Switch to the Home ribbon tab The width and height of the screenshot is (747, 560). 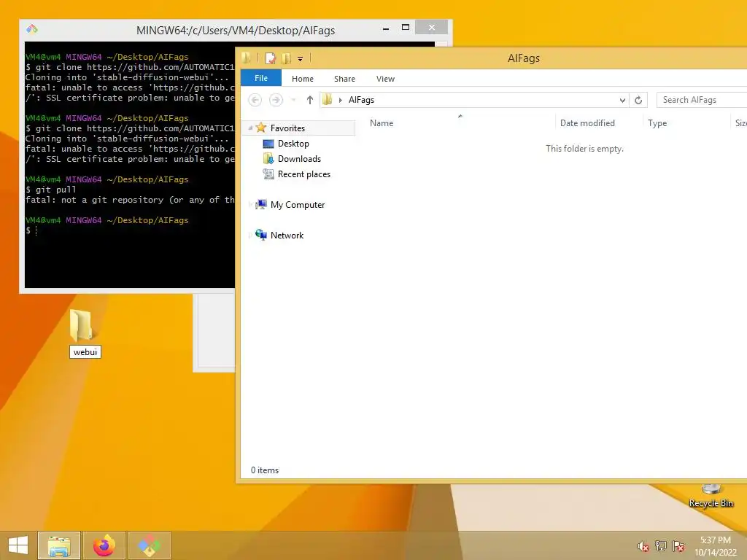[x=303, y=79]
